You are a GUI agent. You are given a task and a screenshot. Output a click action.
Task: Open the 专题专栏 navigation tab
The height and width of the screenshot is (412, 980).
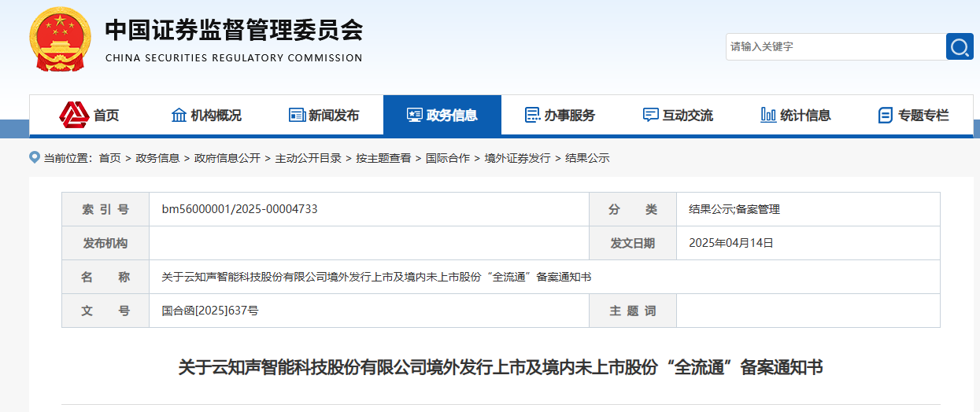[914, 116]
